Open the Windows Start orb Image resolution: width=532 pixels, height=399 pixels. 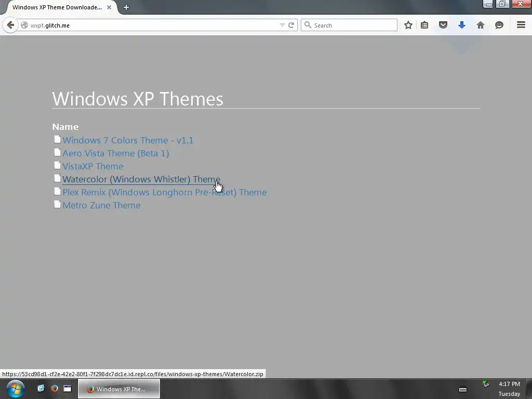15,389
